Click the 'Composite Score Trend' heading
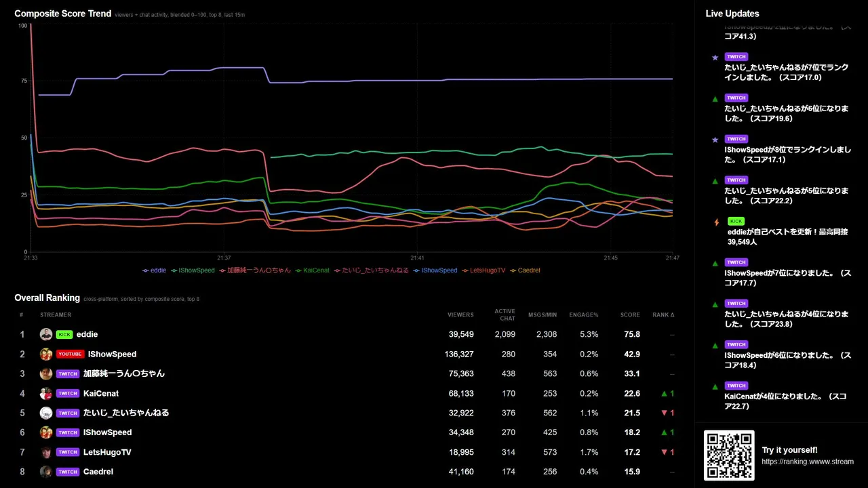This screenshot has width=868, height=488. point(63,14)
